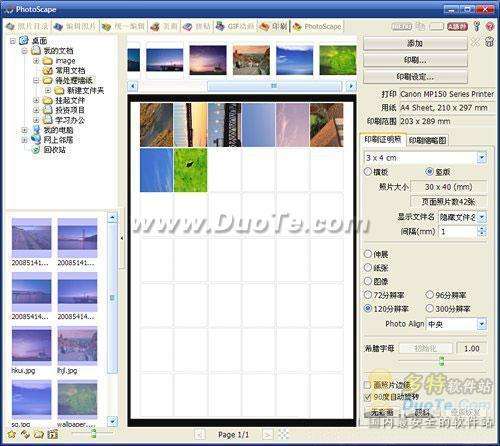Switch to the 印刷 print tab
500x446 pixels.
click(273, 26)
